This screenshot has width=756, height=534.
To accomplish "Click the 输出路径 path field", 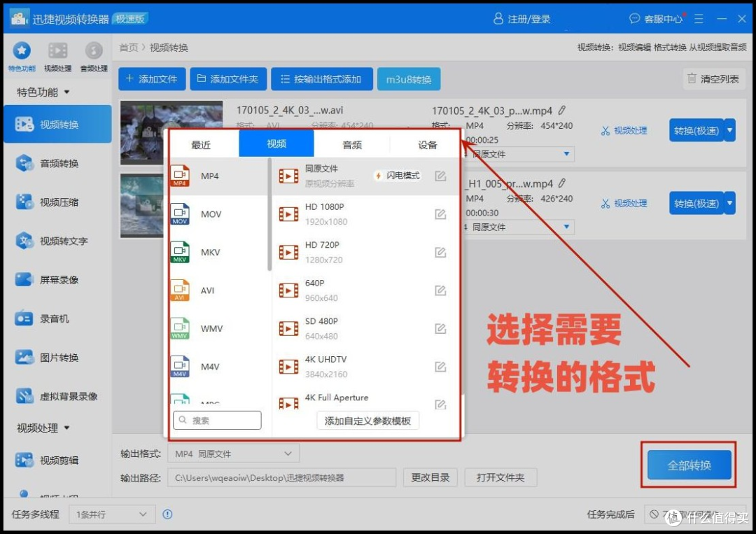I will pos(281,477).
